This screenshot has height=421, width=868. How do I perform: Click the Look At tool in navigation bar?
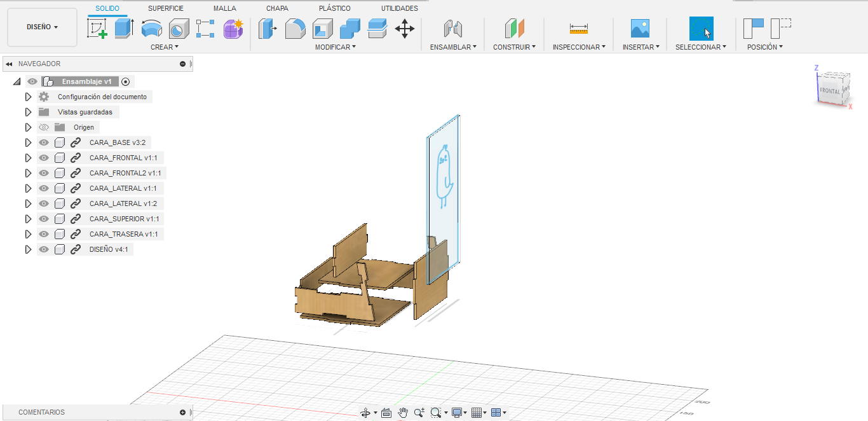386,413
